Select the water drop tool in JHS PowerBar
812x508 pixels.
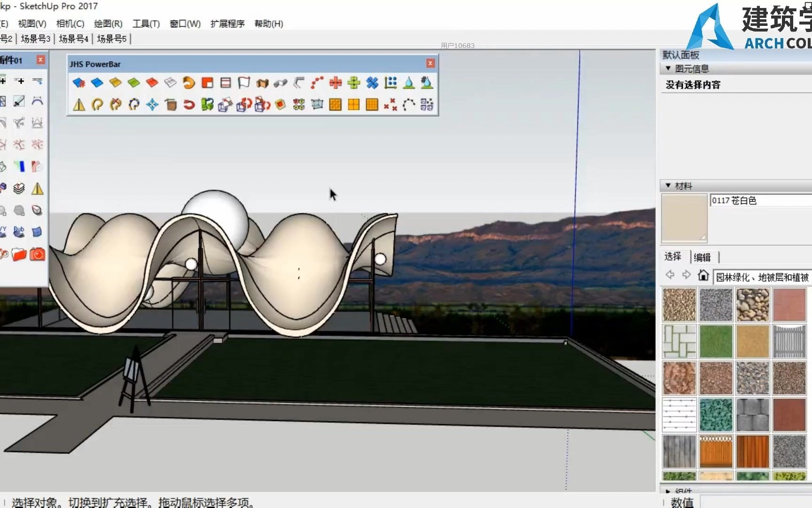[x=408, y=83]
